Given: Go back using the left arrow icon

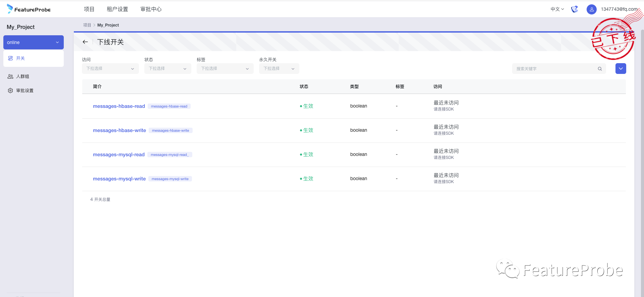Looking at the screenshot, I should (x=85, y=42).
